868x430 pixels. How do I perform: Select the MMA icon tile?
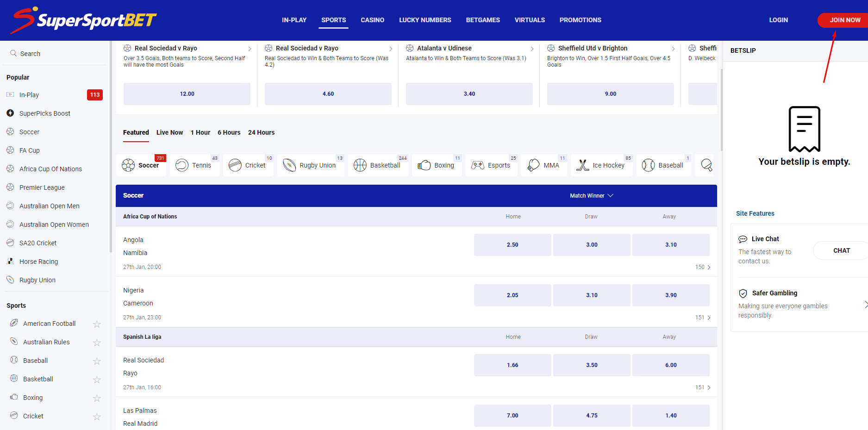(544, 165)
